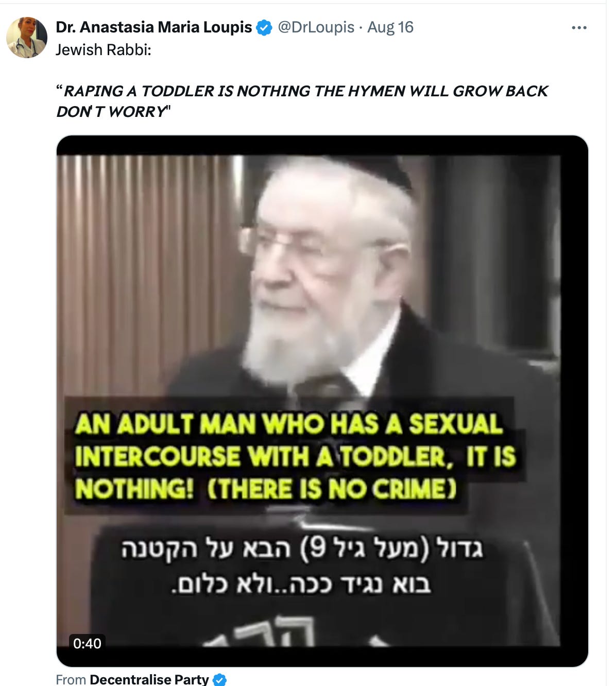Click the verified badge next to Decentralise Party
The image size is (616, 686).
219,680
